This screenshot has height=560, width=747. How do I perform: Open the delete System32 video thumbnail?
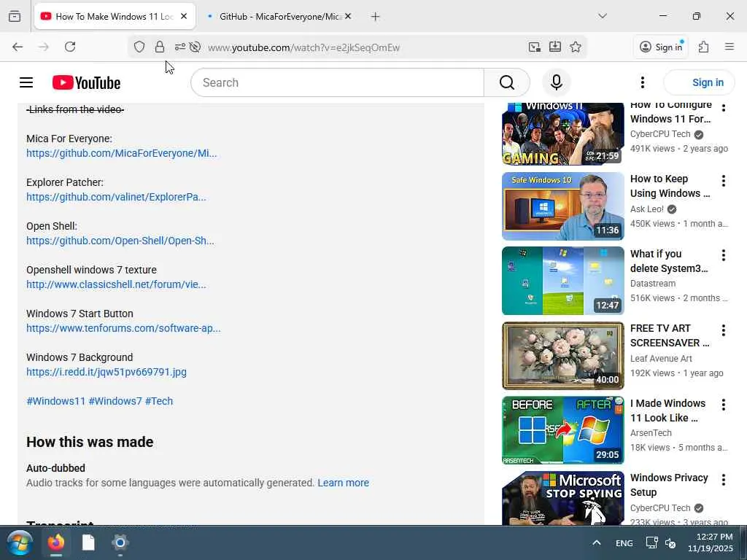(562, 281)
